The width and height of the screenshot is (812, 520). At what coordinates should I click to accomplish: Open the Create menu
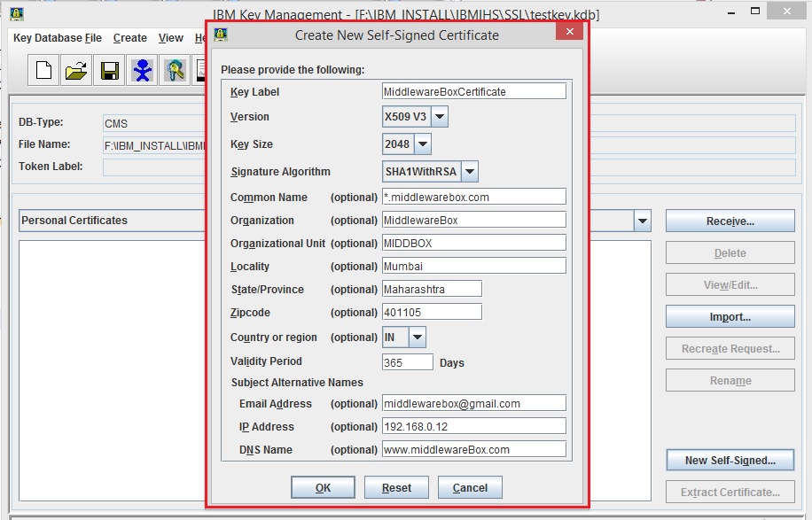tap(129, 38)
